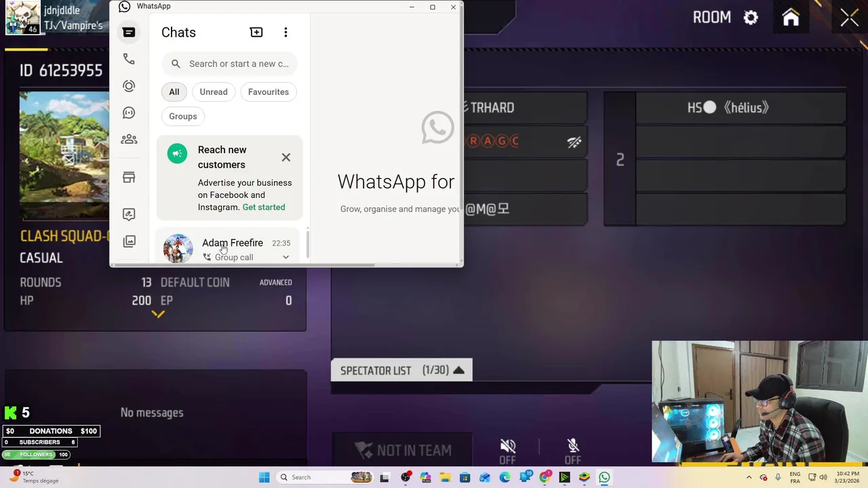The width and height of the screenshot is (868, 488).
Task: Close the game room with the X icon
Action: pos(849,18)
